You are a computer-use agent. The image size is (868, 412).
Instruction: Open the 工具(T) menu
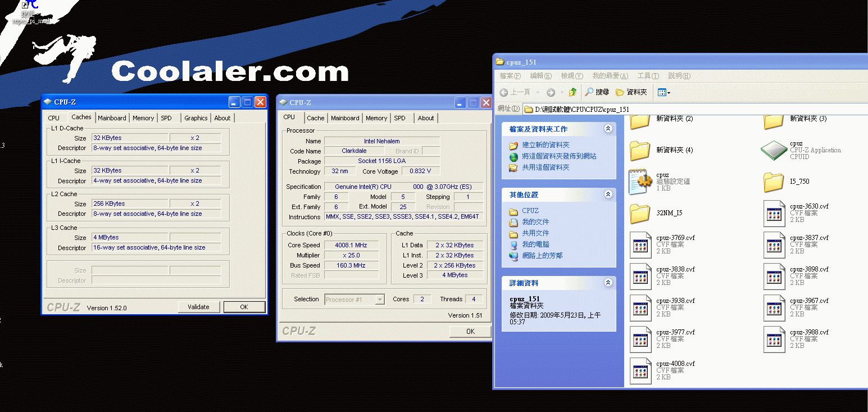pos(648,76)
